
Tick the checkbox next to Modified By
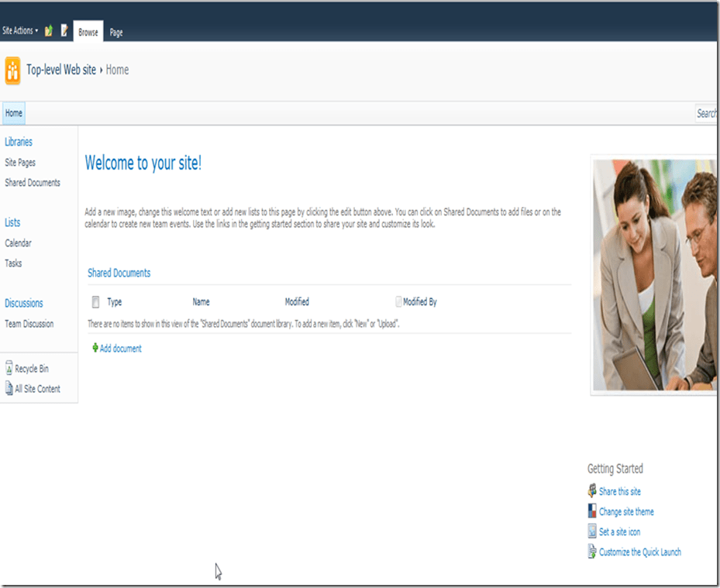click(398, 302)
